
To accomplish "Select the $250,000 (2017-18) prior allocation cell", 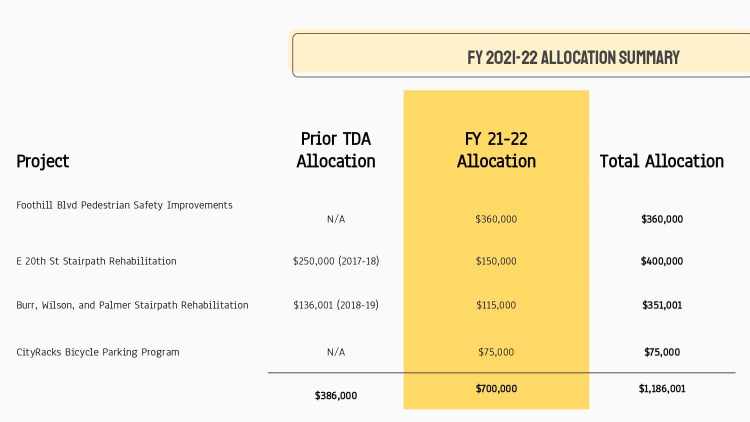I will click(336, 261).
